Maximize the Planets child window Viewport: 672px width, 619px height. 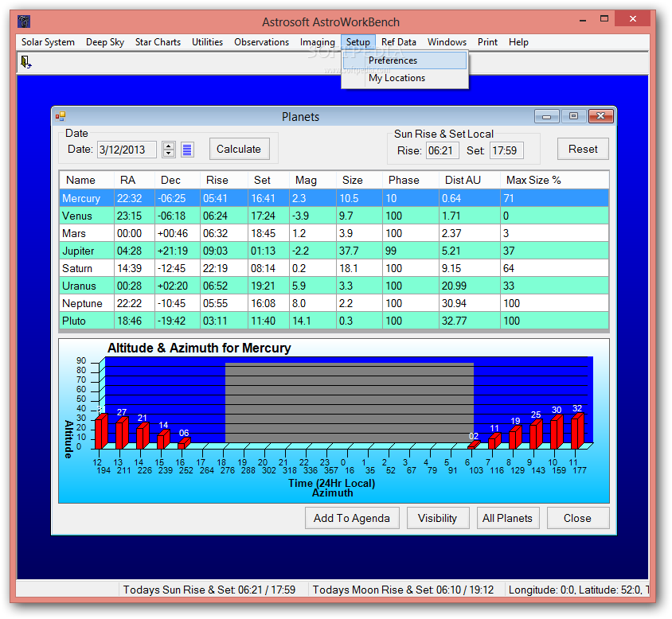pos(573,116)
